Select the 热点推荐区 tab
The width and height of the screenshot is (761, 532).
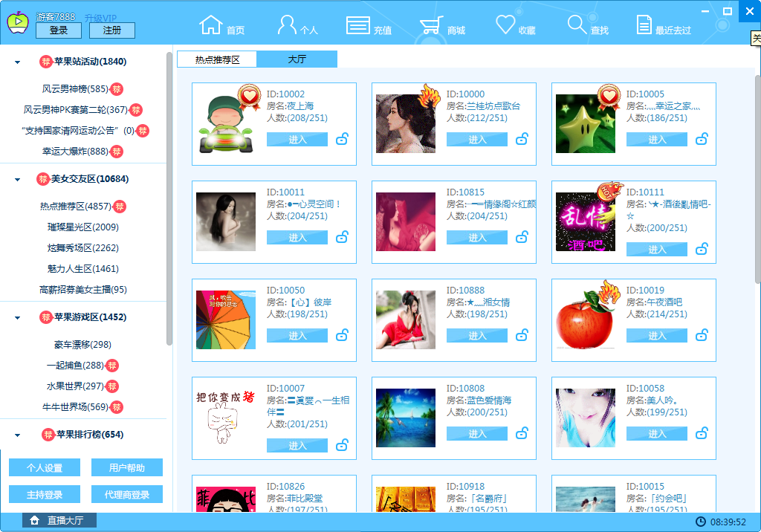[x=216, y=58]
